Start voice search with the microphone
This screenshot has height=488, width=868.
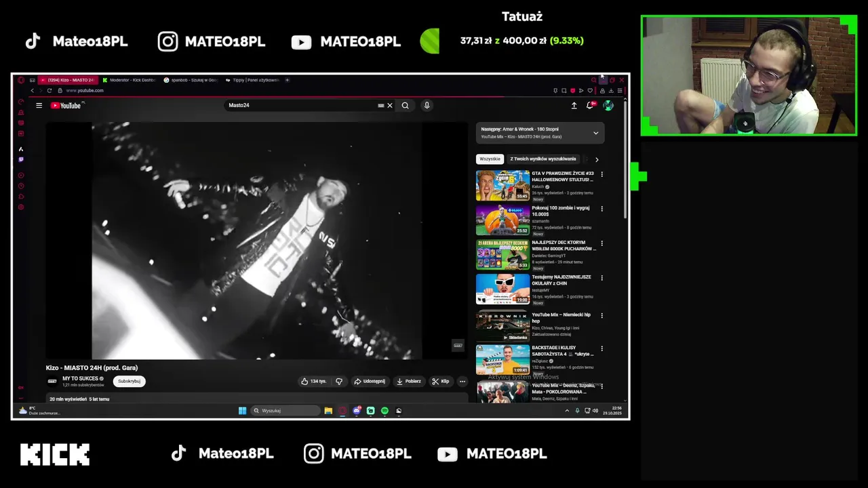click(x=427, y=105)
